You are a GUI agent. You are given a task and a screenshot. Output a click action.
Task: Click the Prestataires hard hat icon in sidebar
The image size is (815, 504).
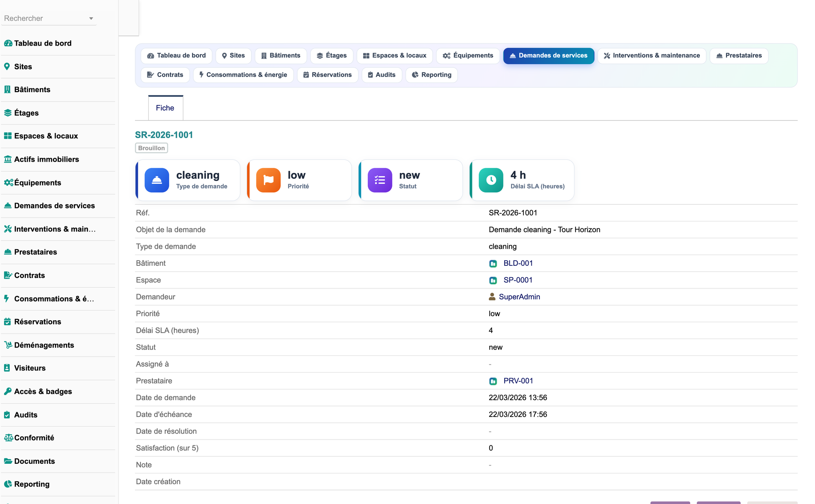8,252
